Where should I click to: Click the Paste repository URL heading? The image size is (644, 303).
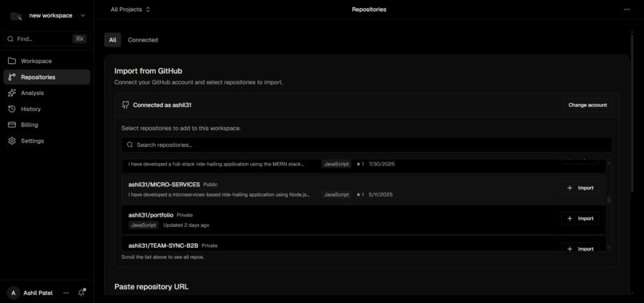[x=151, y=286]
